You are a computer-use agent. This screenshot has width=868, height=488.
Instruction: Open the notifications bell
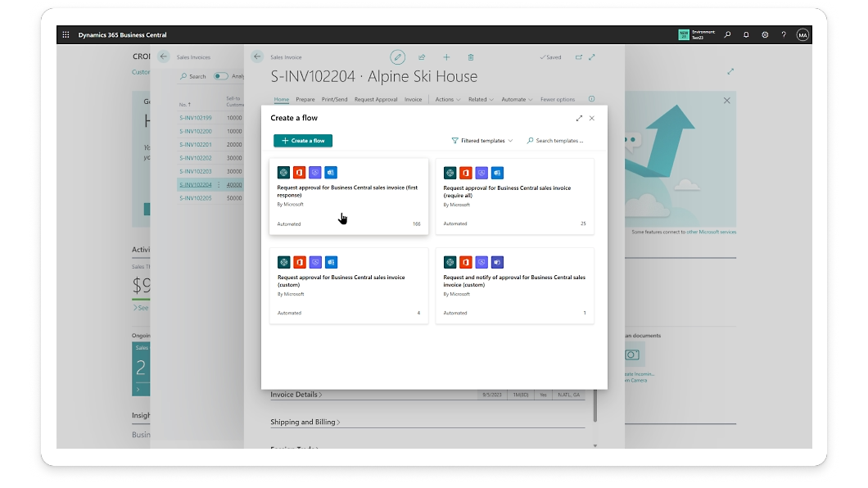point(746,35)
